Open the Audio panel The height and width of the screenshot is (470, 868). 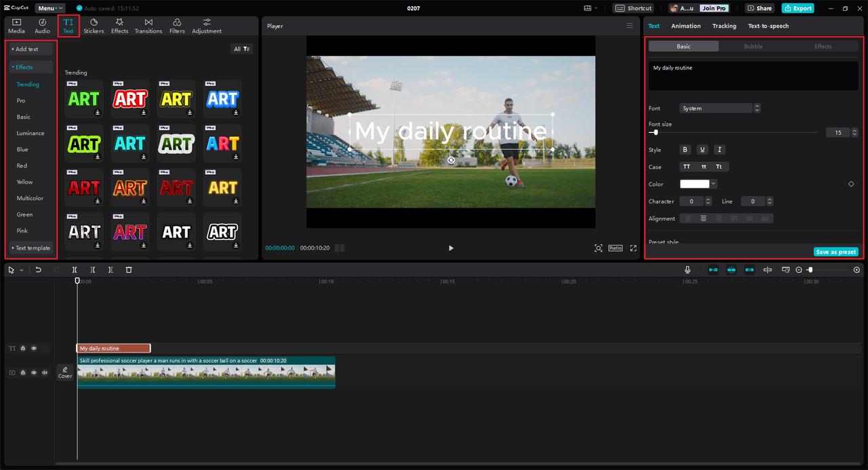42,26
